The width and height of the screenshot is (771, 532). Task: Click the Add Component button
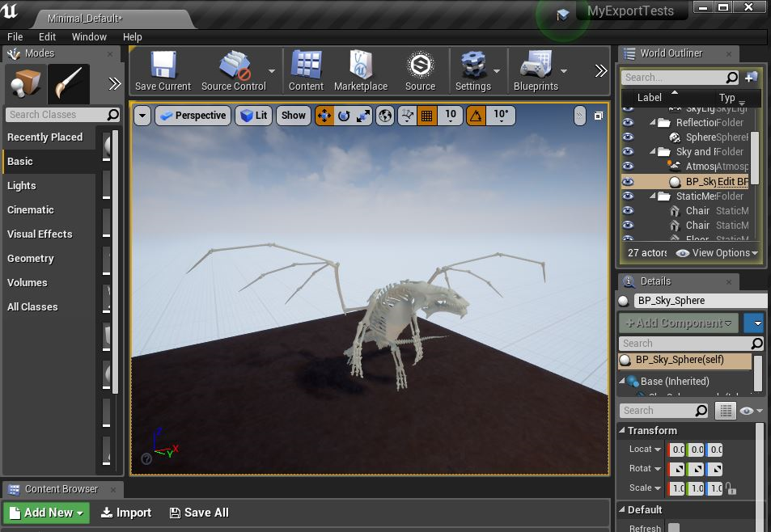(679, 323)
